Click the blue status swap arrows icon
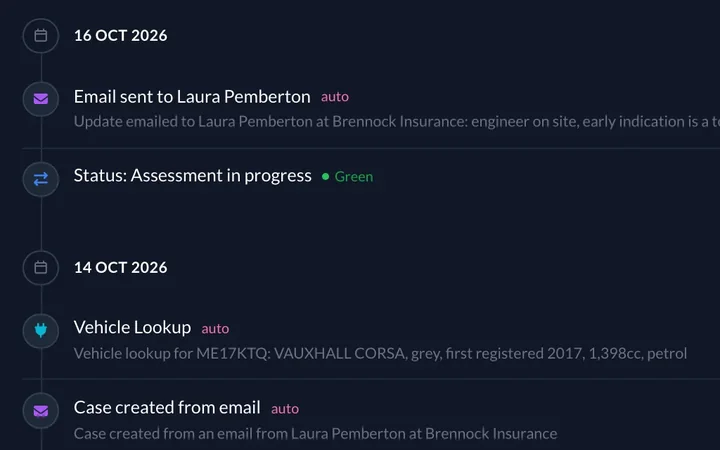The height and width of the screenshot is (450, 720). coord(41,179)
